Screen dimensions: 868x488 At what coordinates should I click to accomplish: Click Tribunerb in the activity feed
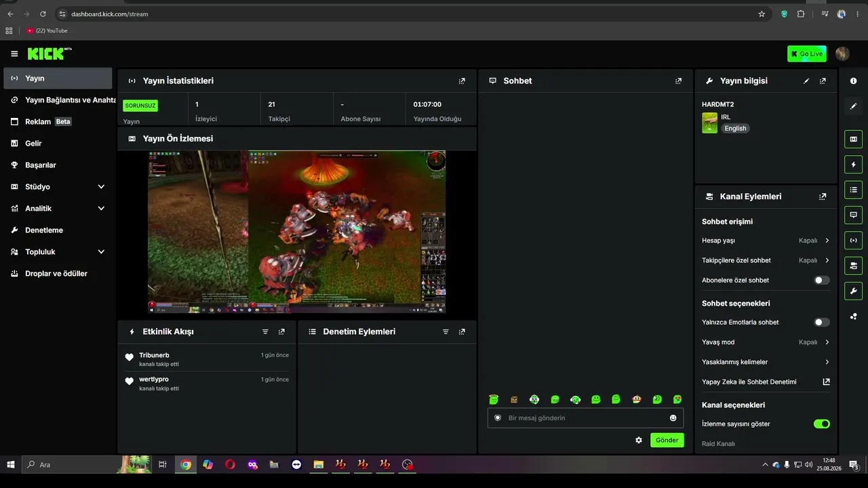click(154, 355)
